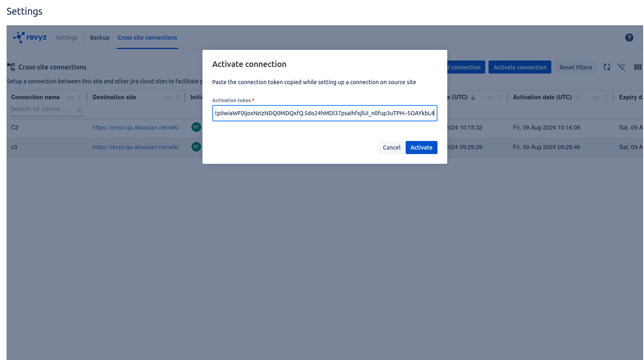Open Activation date column options menu
Image resolution: width=644 pixels, height=360 pixels.
point(606,98)
